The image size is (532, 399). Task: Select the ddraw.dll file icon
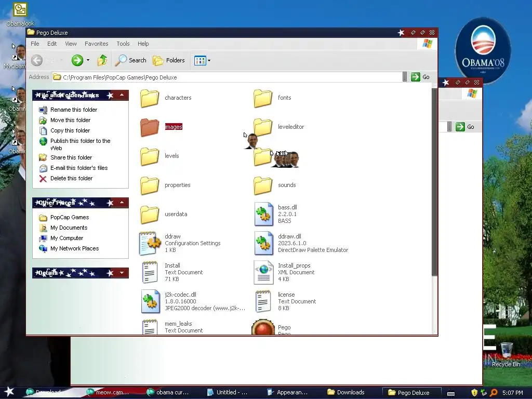tap(263, 243)
